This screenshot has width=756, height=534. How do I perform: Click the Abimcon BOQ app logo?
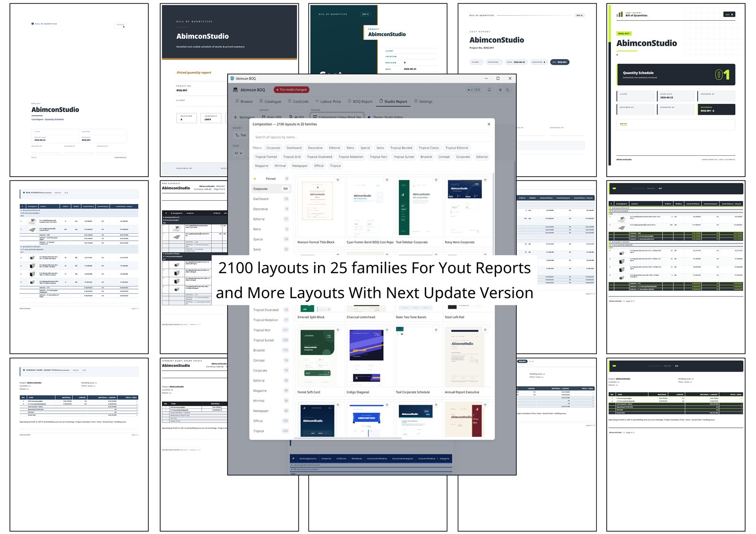tap(235, 90)
